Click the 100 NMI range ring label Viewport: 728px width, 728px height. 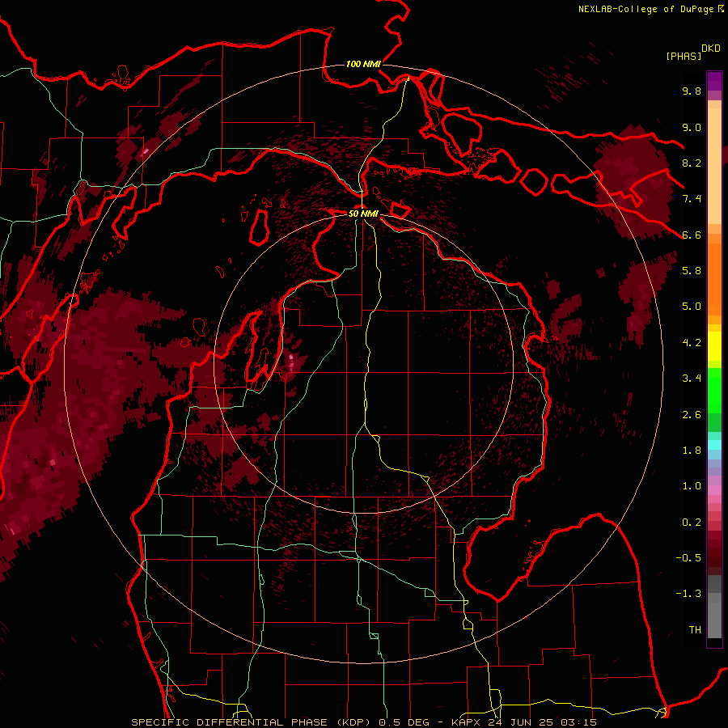363,64
